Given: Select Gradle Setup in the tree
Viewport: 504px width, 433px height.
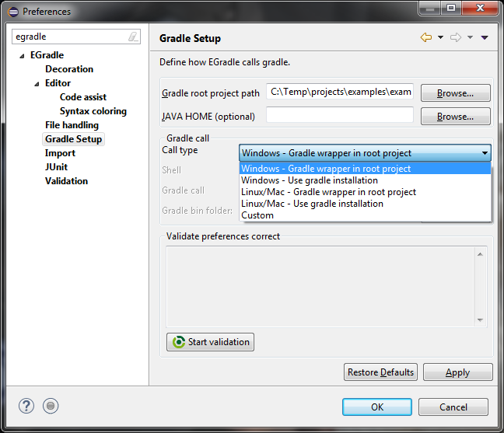Looking at the screenshot, I should (73, 139).
